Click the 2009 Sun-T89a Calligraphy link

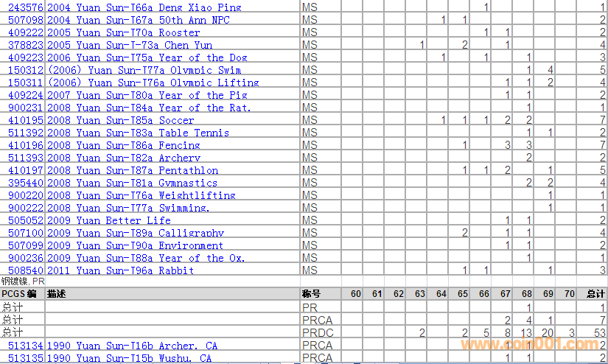pos(136,233)
